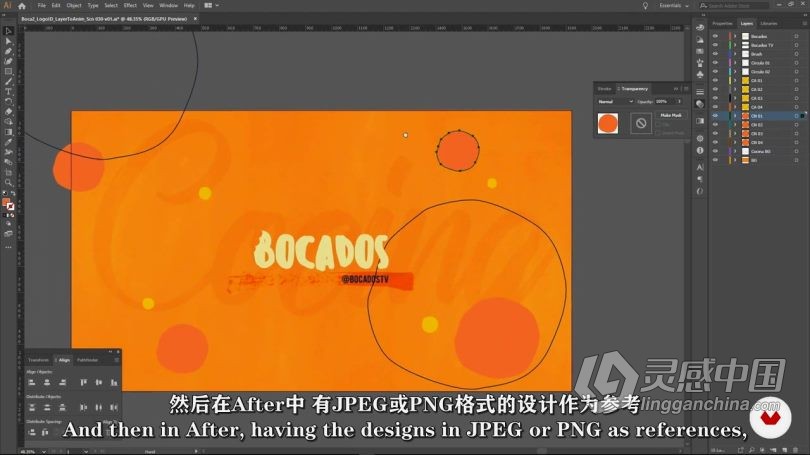This screenshot has width=810, height=455.
Task: Click Horizontal Align Center icon
Action: click(47, 382)
